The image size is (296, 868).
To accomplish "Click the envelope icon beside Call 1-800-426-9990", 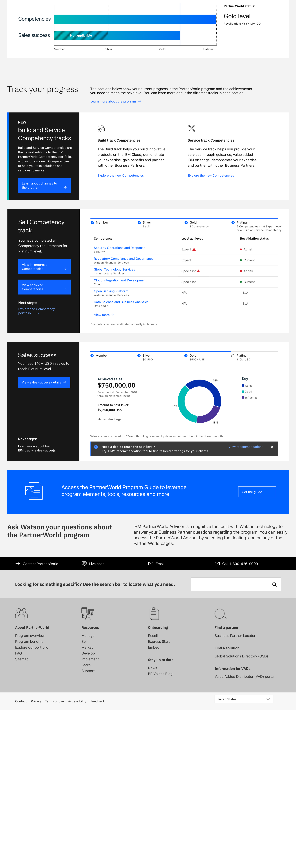I will pos(217,563).
